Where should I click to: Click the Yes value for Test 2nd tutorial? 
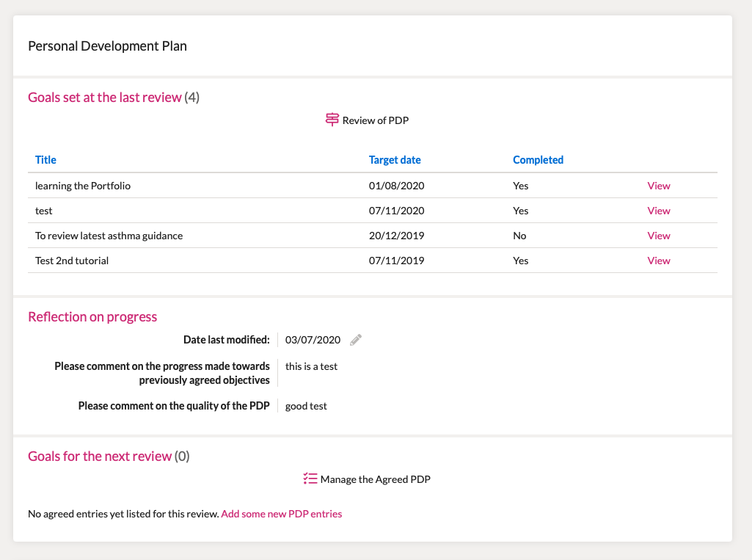pos(520,261)
